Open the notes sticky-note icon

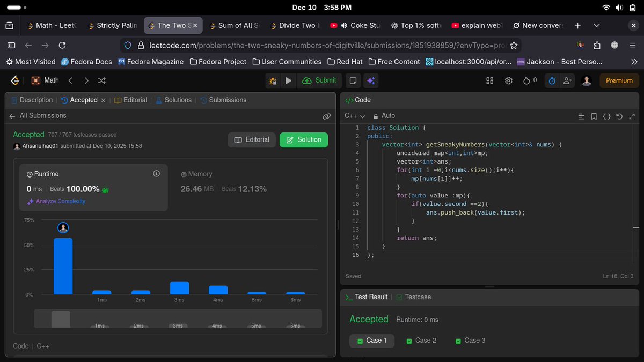coord(353,80)
